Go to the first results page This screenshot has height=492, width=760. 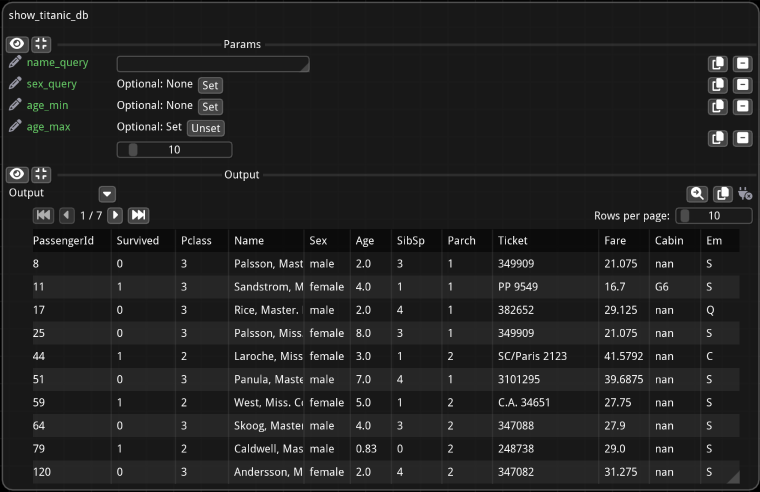43,215
